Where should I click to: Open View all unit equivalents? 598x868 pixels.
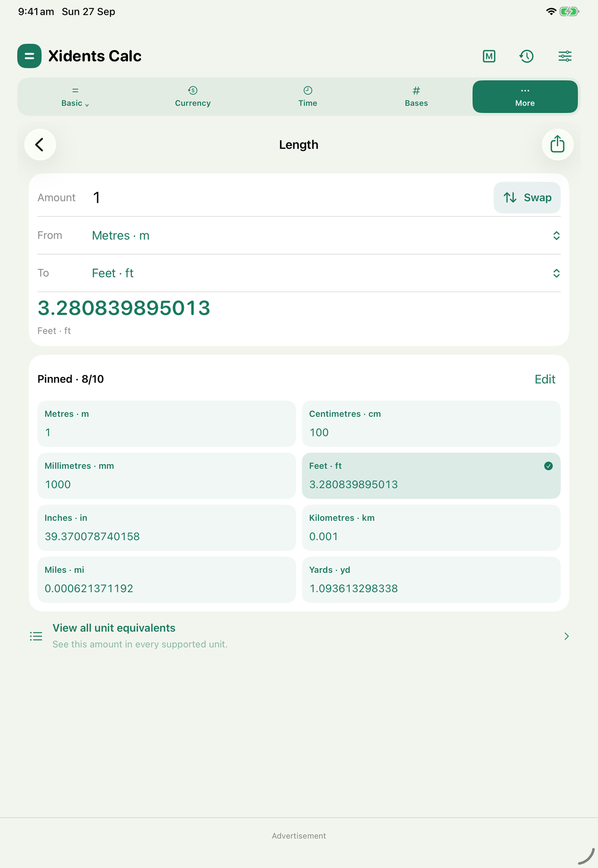(x=299, y=636)
